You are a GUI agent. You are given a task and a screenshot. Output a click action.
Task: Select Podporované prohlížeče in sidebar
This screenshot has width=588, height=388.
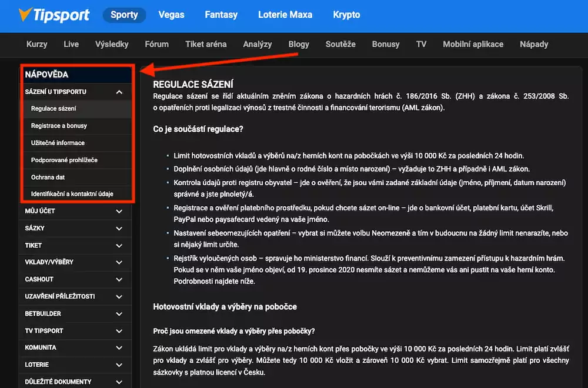click(64, 160)
